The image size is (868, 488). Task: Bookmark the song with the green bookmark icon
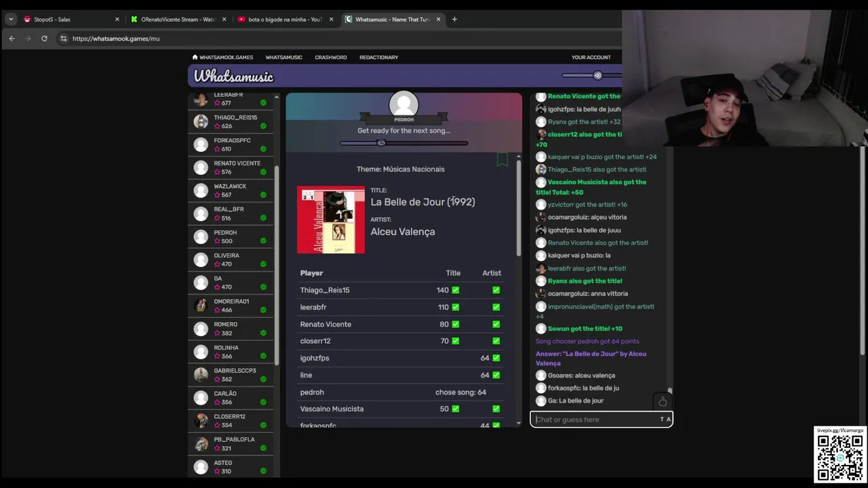click(x=502, y=159)
